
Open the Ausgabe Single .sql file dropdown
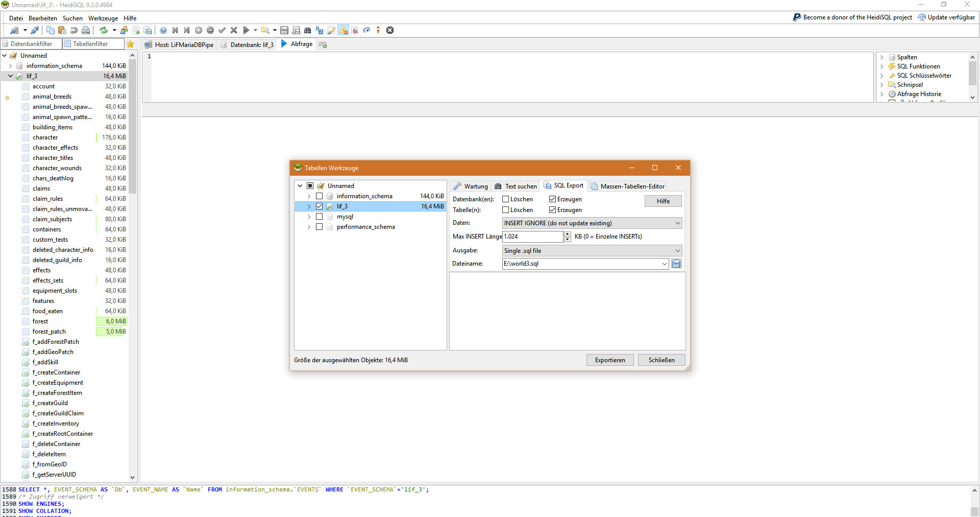592,251
